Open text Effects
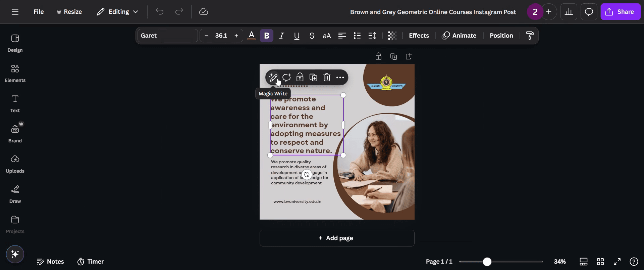 419,36
